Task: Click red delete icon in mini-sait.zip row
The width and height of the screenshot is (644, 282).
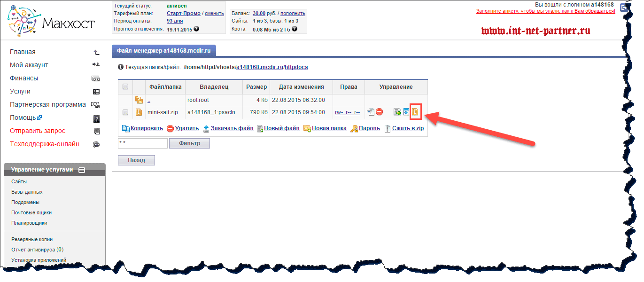Action: pyautogui.click(x=379, y=112)
